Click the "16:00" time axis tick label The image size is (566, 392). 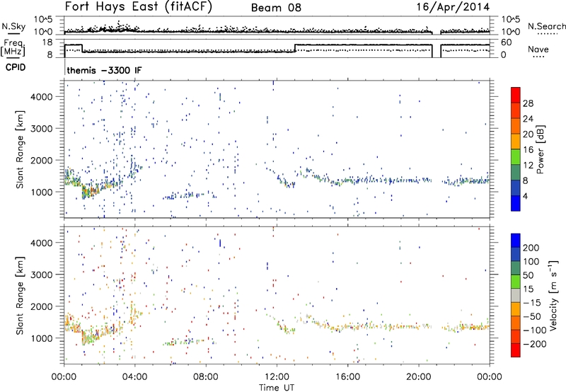(x=347, y=377)
